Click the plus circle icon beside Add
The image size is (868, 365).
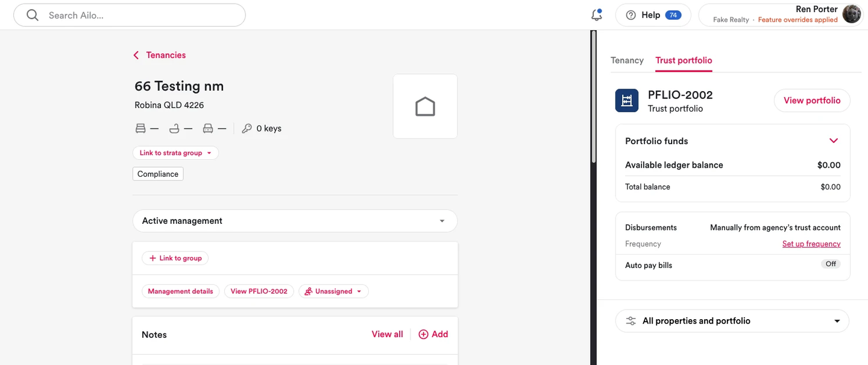[x=423, y=334]
